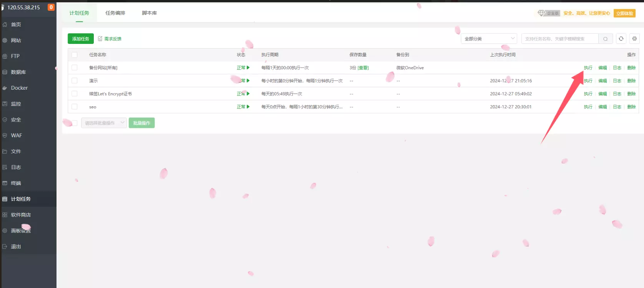Switch to the 计划任务 tab
The height and width of the screenshot is (288, 644).
(x=79, y=13)
